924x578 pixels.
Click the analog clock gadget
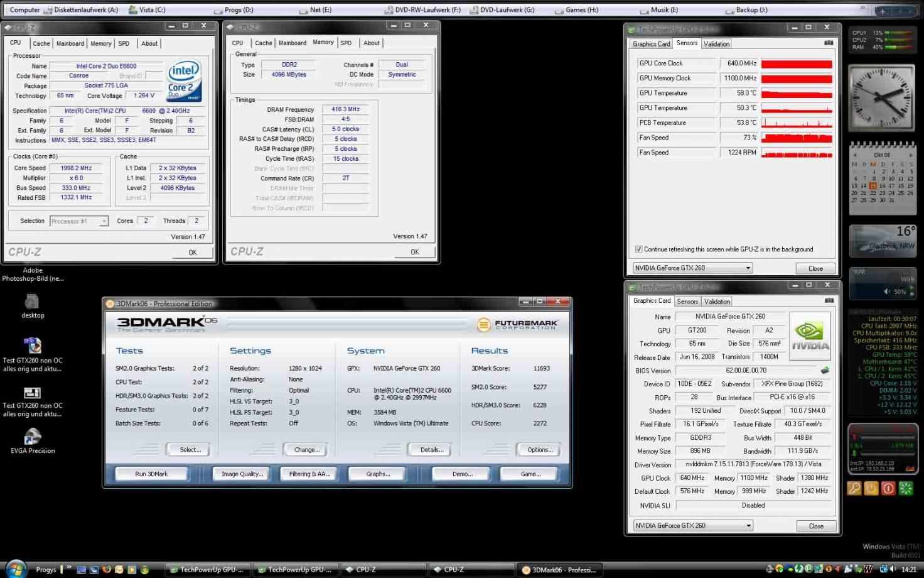(x=882, y=97)
